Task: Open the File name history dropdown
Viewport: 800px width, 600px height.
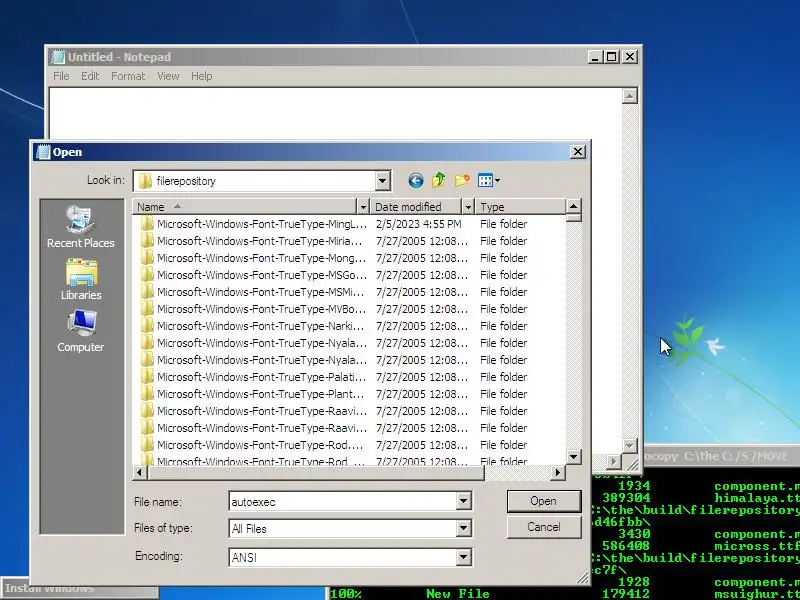Action: [x=463, y=501]
